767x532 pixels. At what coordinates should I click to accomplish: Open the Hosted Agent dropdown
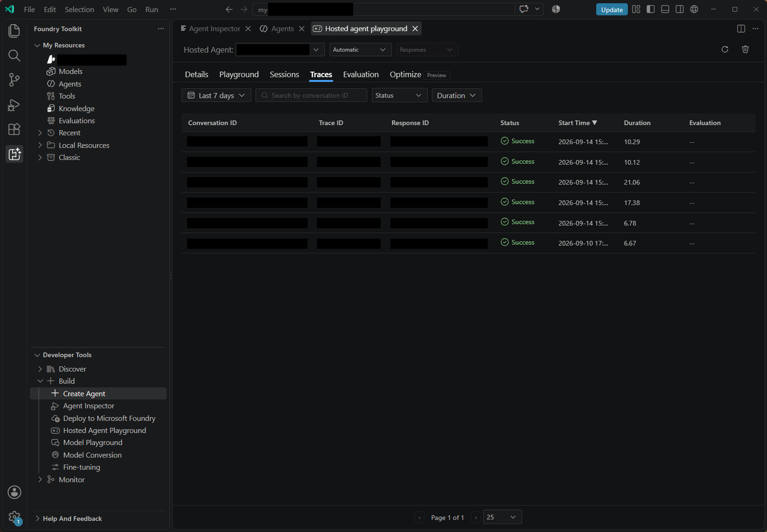click(280, 50)
